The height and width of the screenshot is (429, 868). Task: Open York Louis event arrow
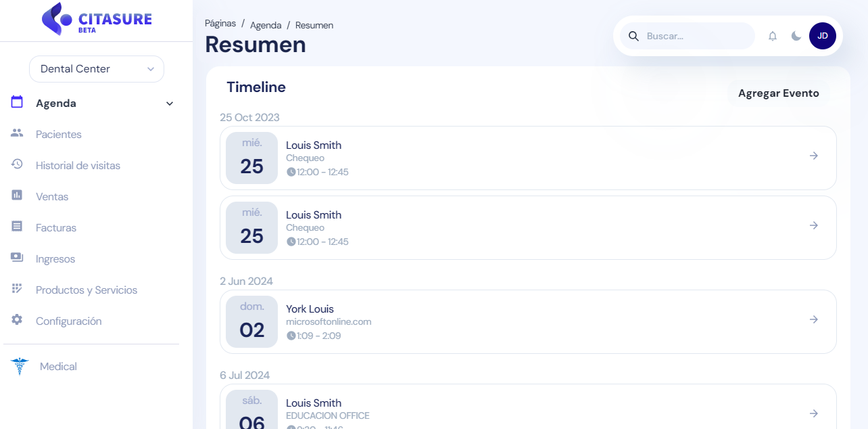point(814,319)
